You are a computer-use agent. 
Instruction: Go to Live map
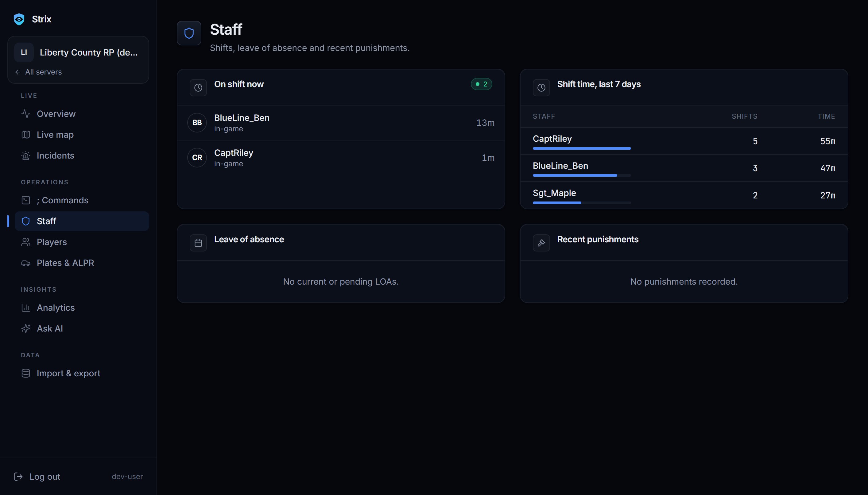[82, 135]
